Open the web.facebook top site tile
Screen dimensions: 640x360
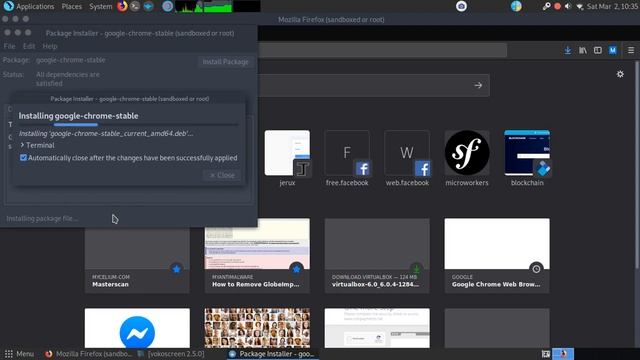coord(407,158)
